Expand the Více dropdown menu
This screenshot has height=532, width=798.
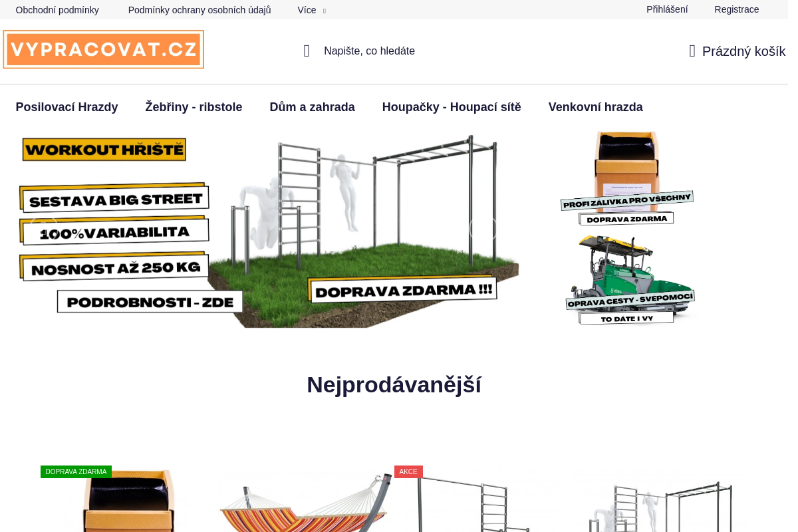[311, 10]
